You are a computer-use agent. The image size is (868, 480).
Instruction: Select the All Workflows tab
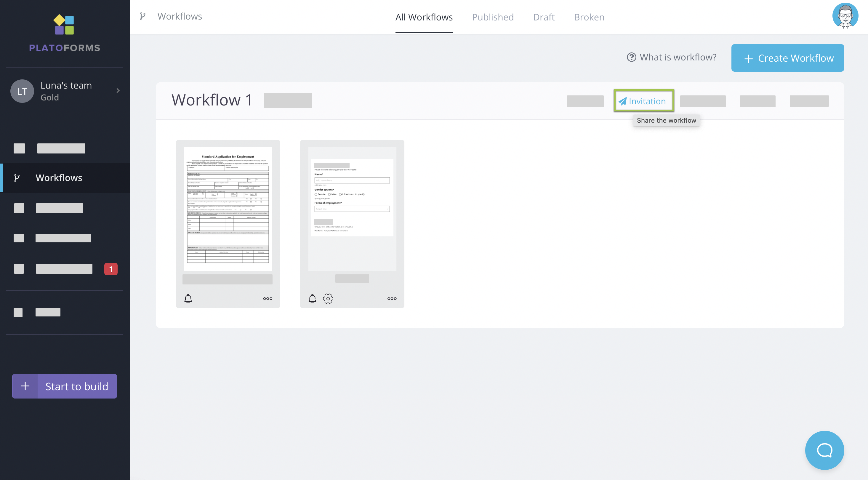(x=424, y=17)
